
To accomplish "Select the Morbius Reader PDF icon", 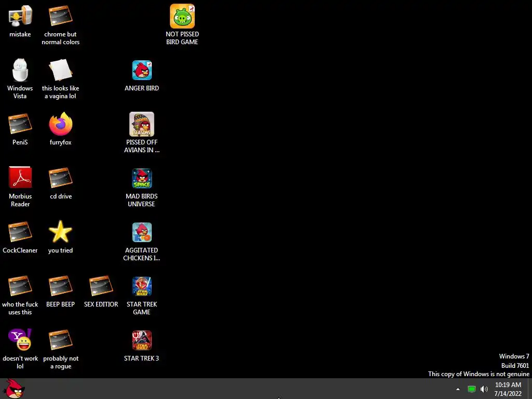I will coord(20,177).
